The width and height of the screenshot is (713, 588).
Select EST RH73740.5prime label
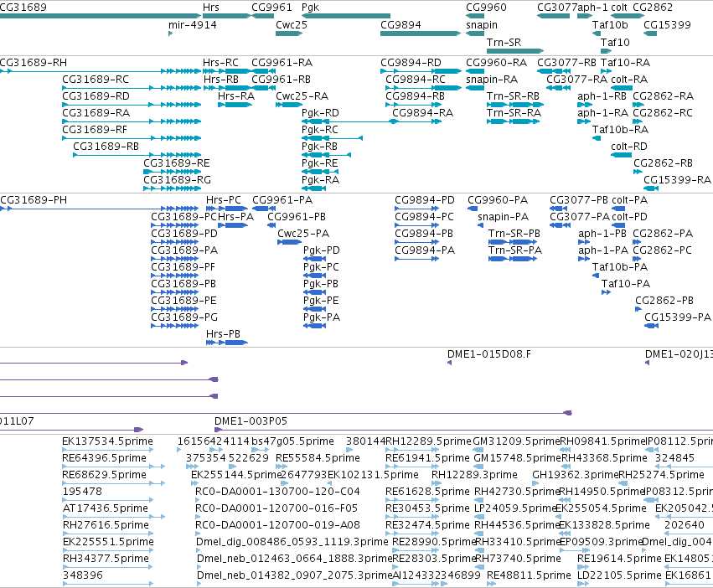click(x=518, y=559)
